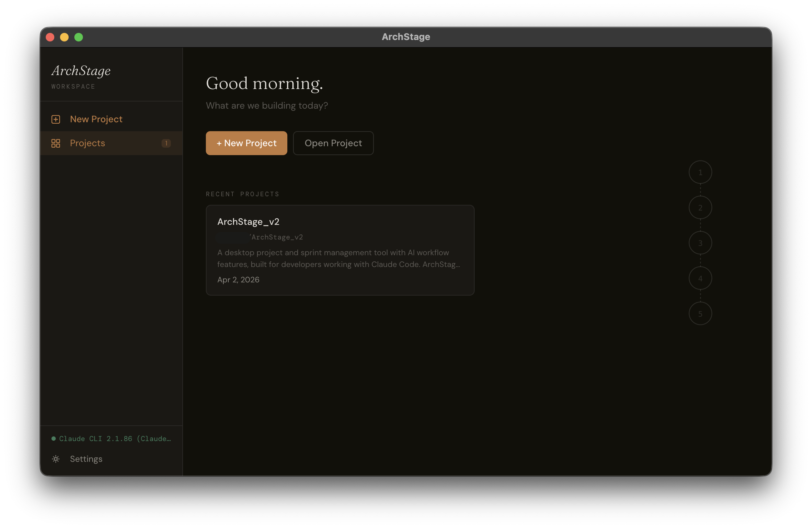Select step circle 3 on the right
The height and width of the screenshot is (529, 812).
700,243
